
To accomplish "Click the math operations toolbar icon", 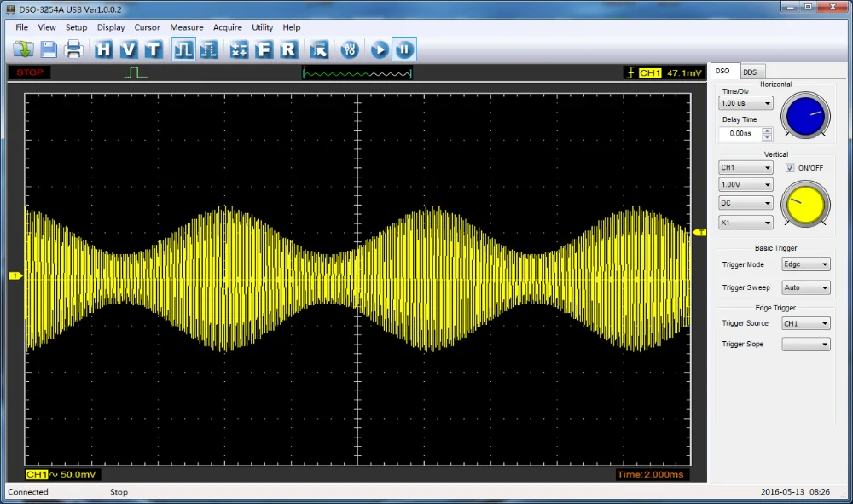I will 239,49.
